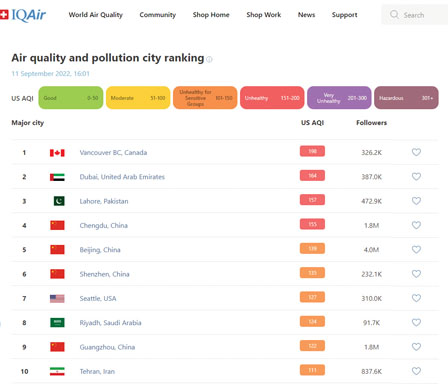Click the Iran flag next to Tehran
The height and width of the screenshot is (384, 448).
pyautogui.click(x=57, y=371)
